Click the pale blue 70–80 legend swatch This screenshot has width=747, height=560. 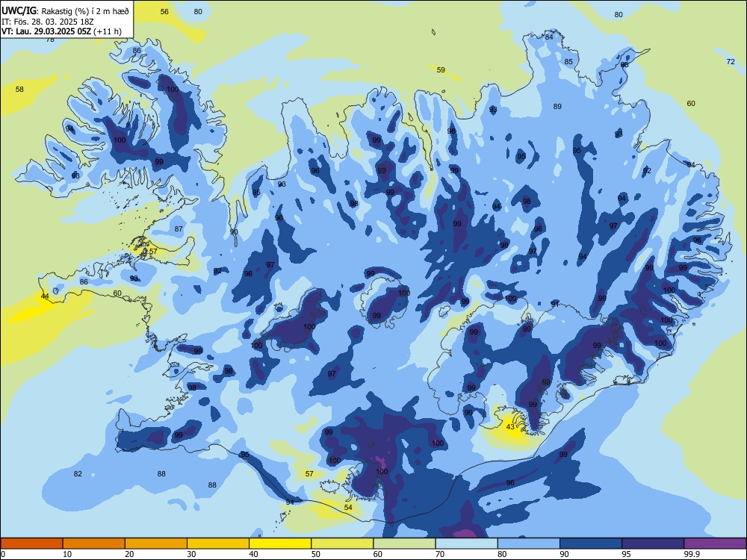(466, 544)
